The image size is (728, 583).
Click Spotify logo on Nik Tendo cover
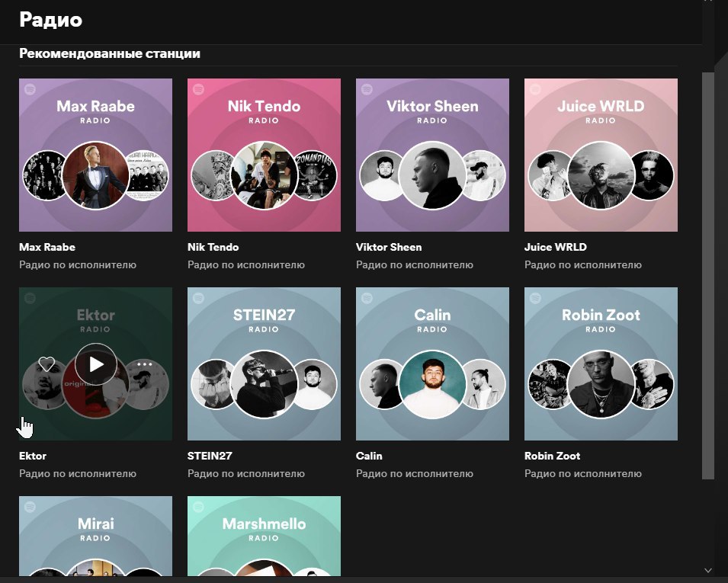(199, 88)
